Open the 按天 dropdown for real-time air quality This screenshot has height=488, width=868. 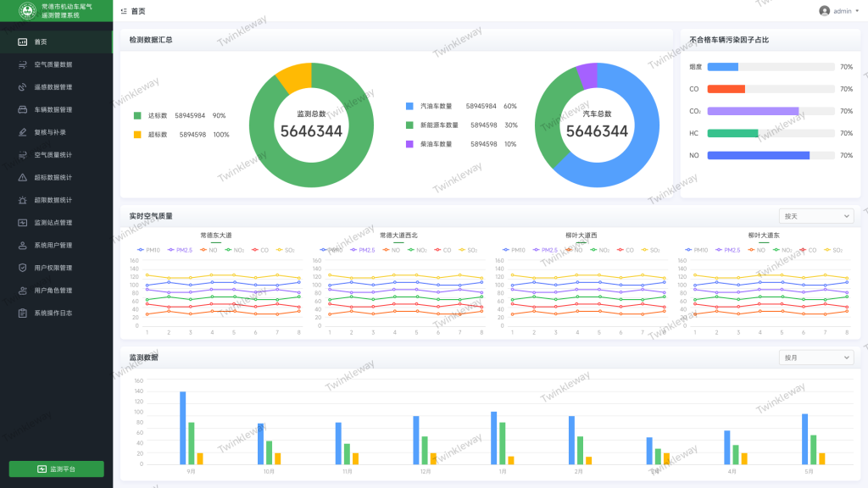click(816, 216)
